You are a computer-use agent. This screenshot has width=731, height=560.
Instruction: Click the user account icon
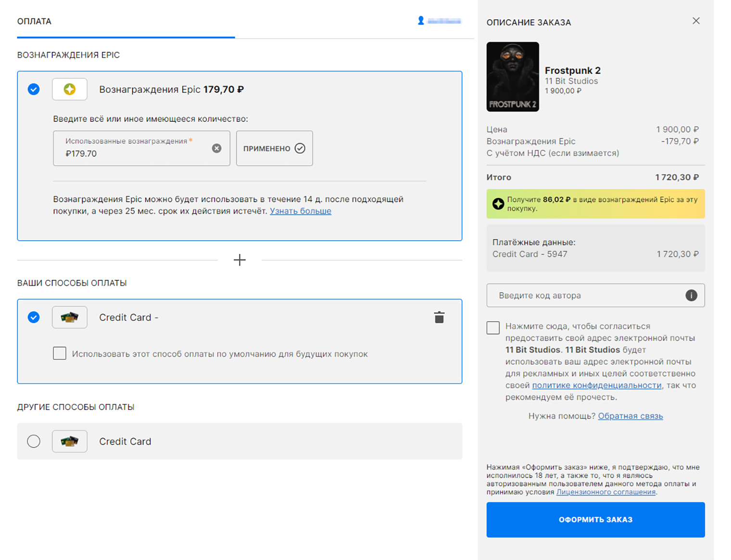click(421, 21)
